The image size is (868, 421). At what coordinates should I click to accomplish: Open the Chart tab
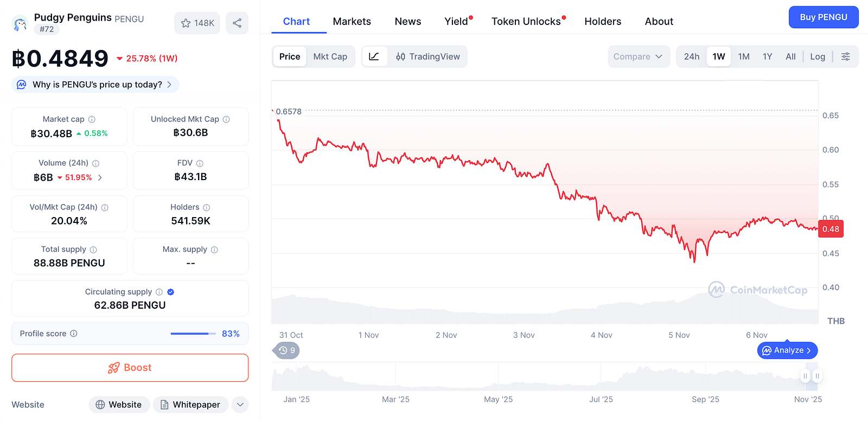pos(297,21)
